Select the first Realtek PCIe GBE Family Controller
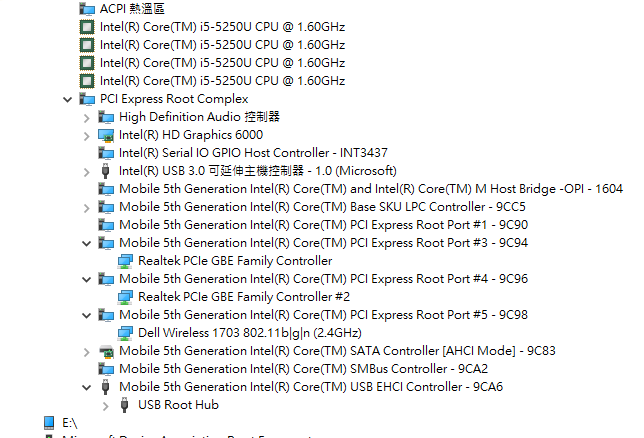Viewport: 644px width, 438px height. pos(235,261)
